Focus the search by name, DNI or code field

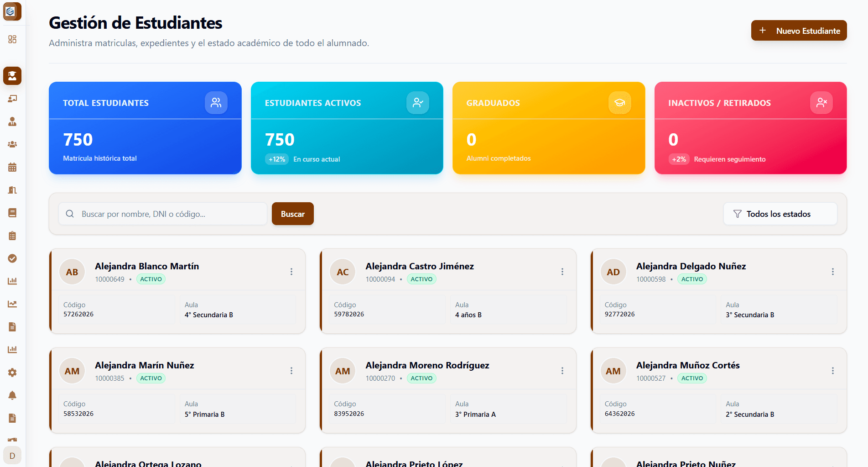tap(169, 214)
